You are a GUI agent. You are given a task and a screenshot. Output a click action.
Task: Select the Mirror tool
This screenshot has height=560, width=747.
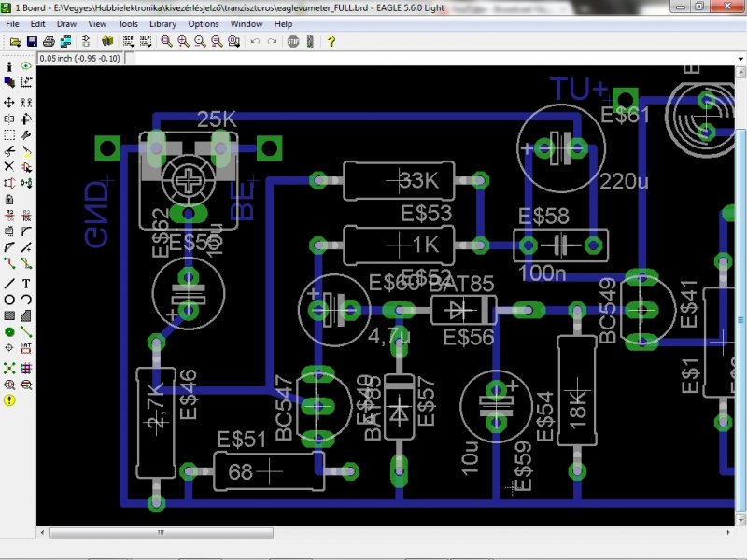9,119
